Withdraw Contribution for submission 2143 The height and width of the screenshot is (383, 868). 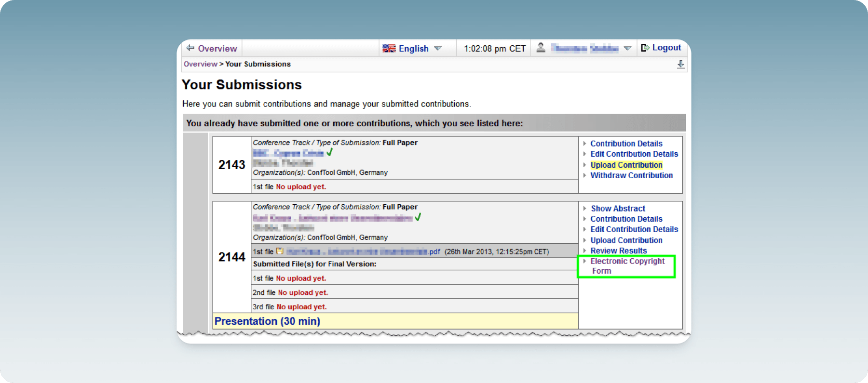pos(632,175)
